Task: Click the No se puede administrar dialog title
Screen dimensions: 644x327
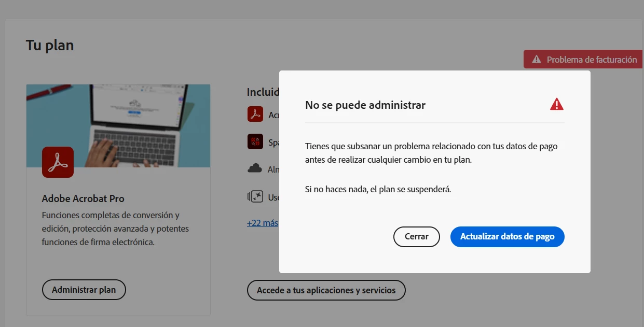Action: 365,105
